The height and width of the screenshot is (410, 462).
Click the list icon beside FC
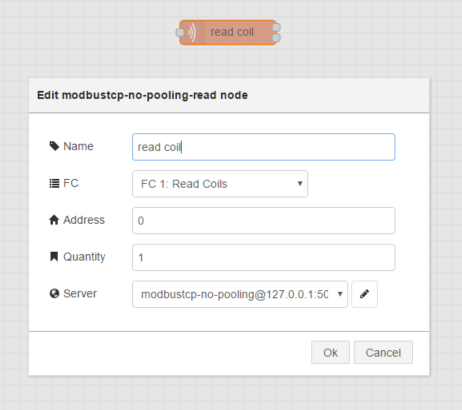coord(54,183)
